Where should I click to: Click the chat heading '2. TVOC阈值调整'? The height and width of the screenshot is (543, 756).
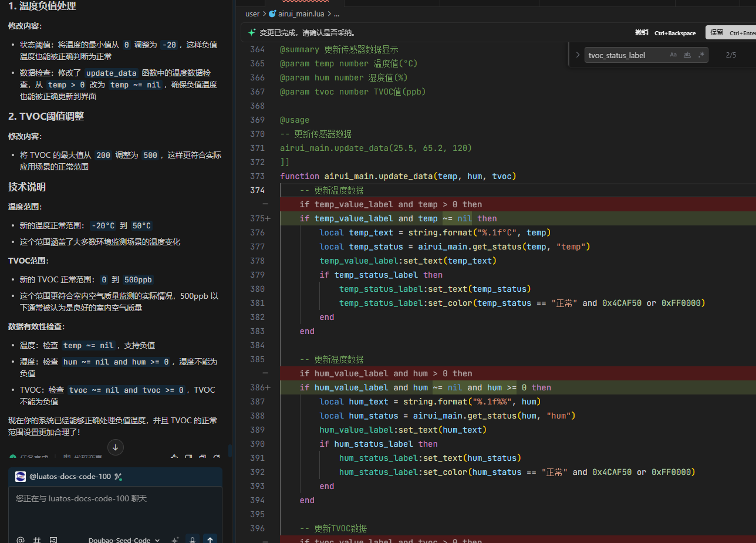tap(46, 116)
